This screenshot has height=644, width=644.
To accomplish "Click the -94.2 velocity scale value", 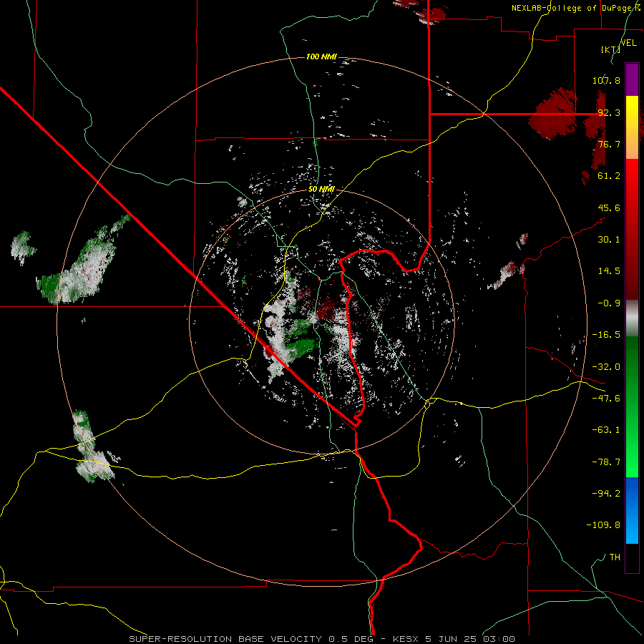I will coord(606,494).
